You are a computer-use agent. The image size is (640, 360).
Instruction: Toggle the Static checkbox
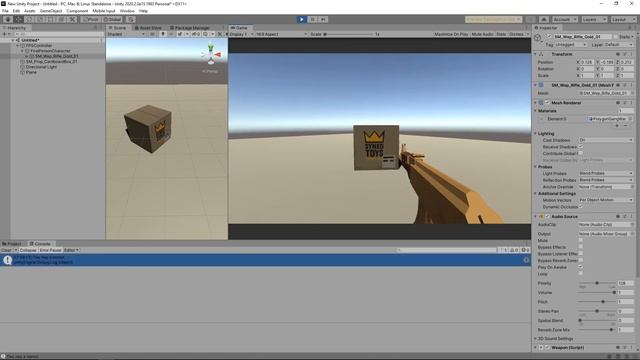click(x=616, y=37)
